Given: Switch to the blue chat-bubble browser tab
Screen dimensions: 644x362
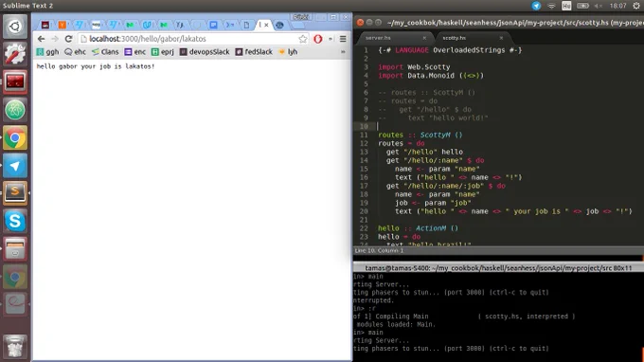Looking at the screenshot, I should pos(213,25).
